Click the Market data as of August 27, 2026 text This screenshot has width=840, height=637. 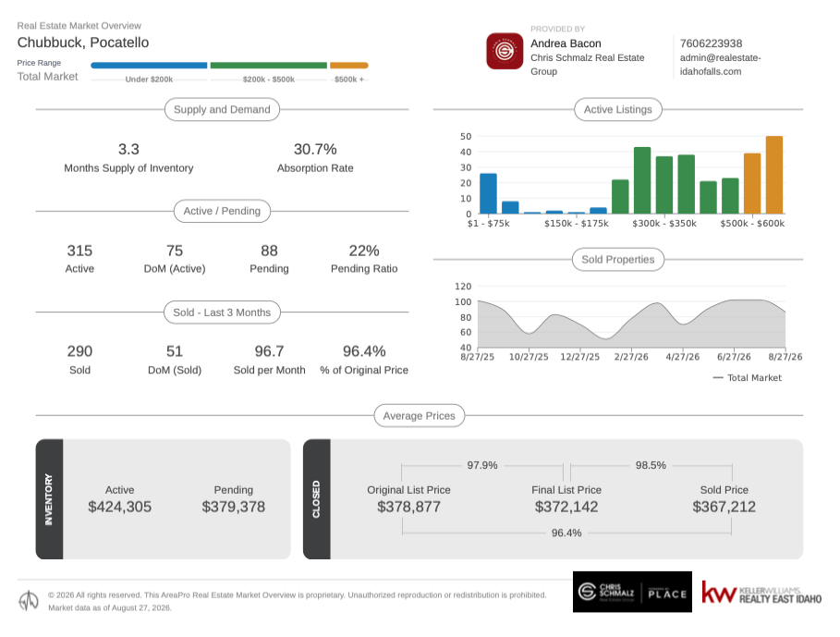pyautogui.click(x=110, y=608)
